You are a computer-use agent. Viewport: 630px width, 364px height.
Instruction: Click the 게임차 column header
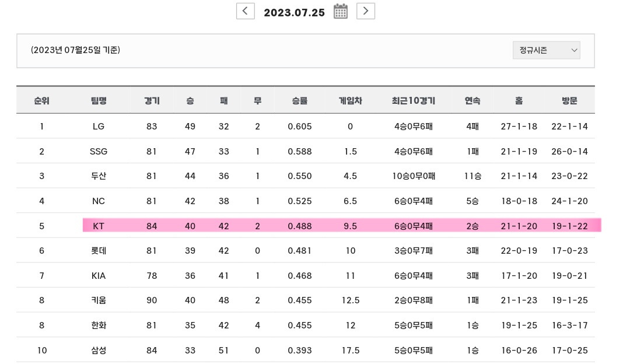[351, 100]
